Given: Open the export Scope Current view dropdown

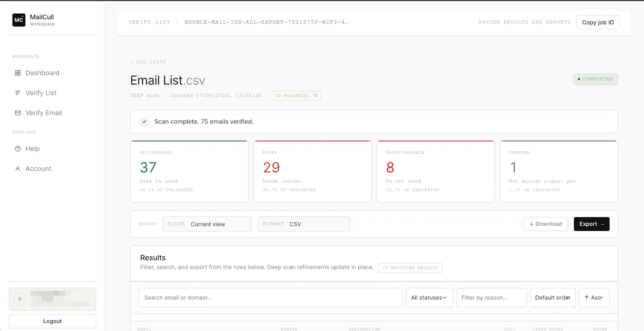Looking at the screenshot, I should (207, 224).
